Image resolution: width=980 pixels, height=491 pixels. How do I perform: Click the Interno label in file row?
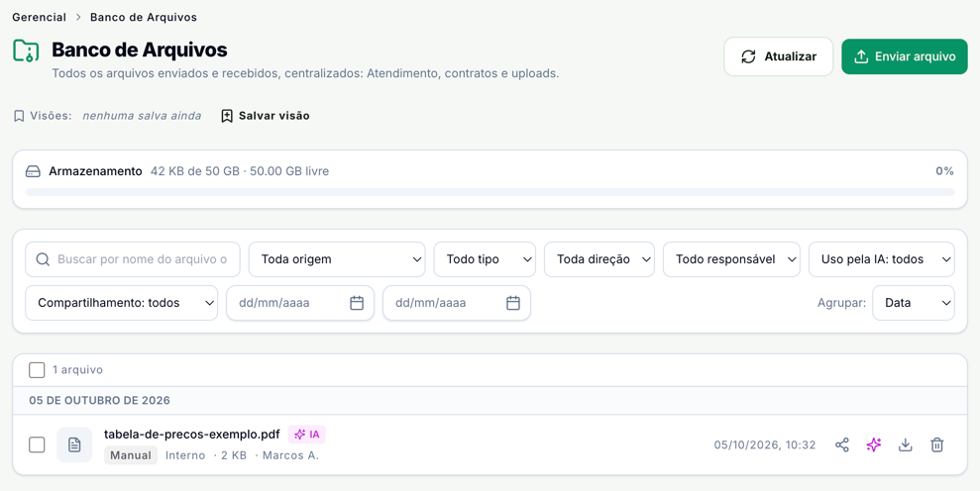point(185,455)
